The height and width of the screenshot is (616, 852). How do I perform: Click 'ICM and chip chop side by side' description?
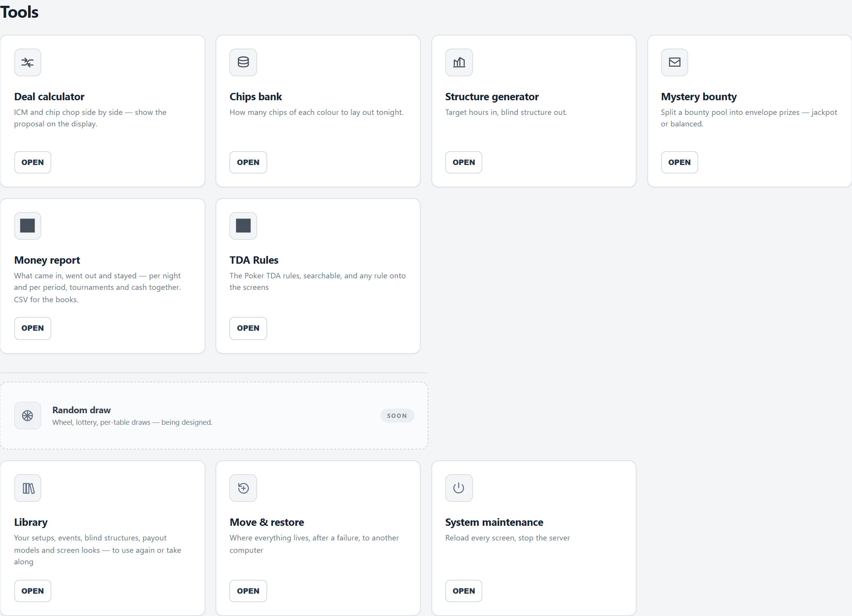click(90, 118)
